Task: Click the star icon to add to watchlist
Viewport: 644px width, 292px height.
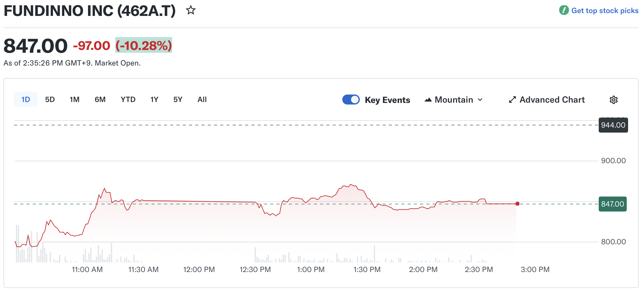Action: pos(191,10)
